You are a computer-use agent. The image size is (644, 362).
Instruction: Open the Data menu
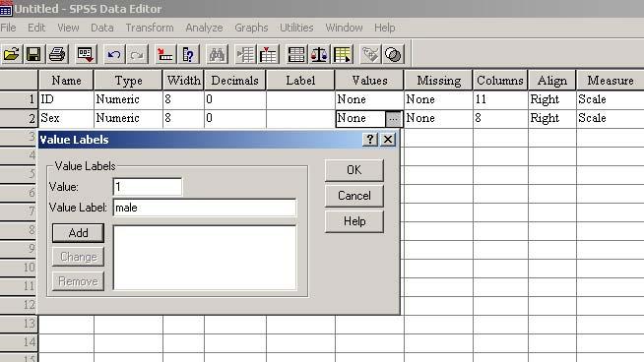pos(101,28)
